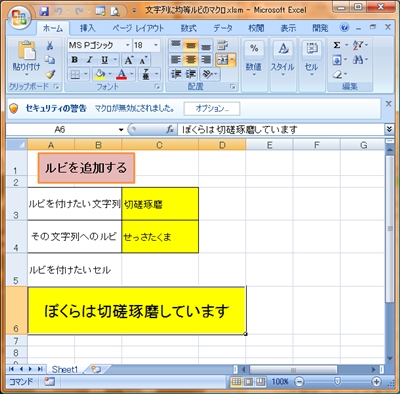Toggle Bold formatting
The image size is (400, 394).
point(75,60)
